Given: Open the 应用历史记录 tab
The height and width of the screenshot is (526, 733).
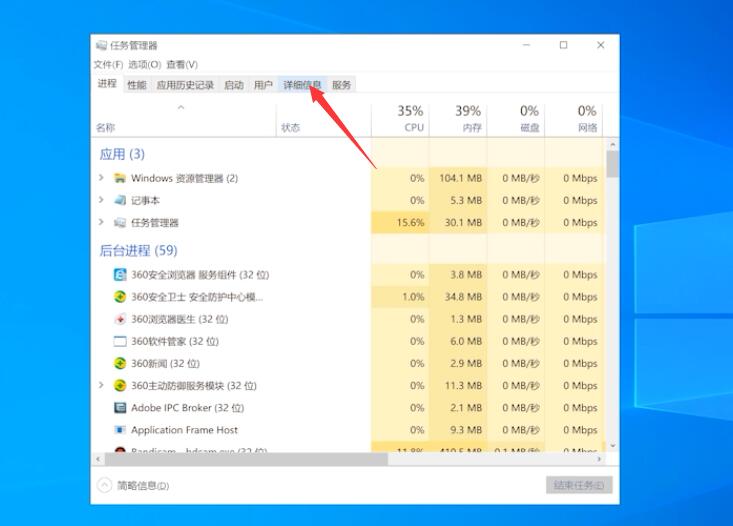Looking at the screenshot, I should (x=185, y=85).
